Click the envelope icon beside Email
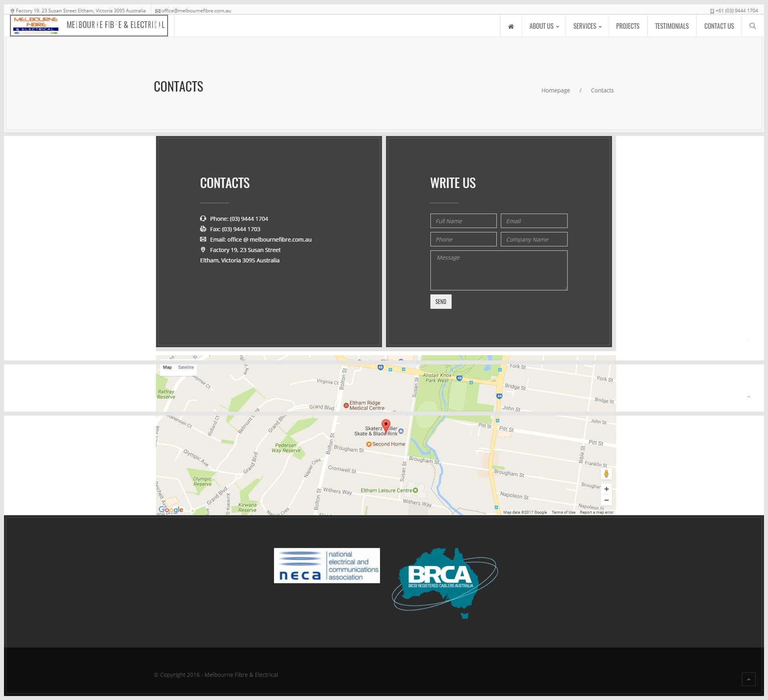This screenshot has height=700, width=768. [x=203, y=239]
